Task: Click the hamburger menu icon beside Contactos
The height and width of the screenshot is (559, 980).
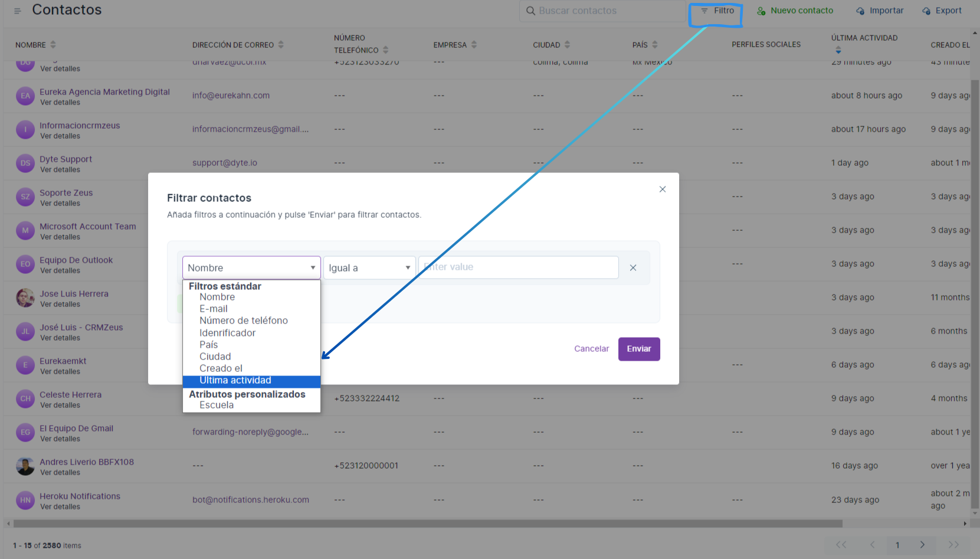Action: 17,11
